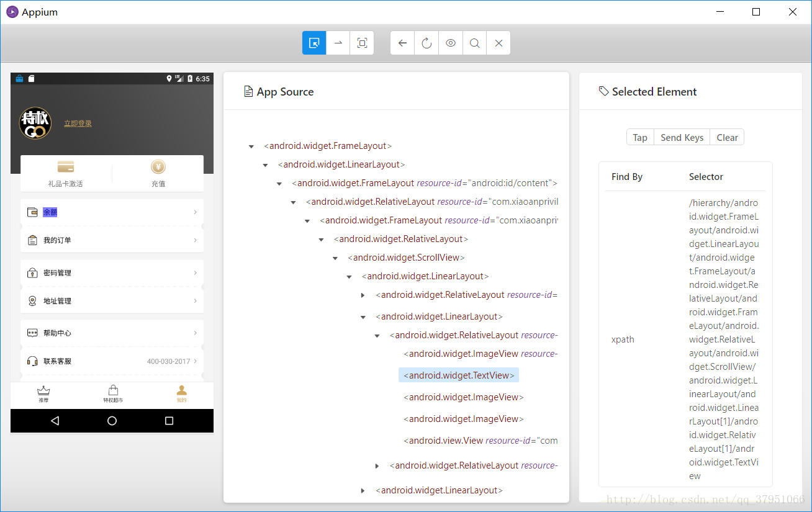This screenshot has height=512, width=812.
Task: Open the 我的订单 row
Action: point(112,240)
